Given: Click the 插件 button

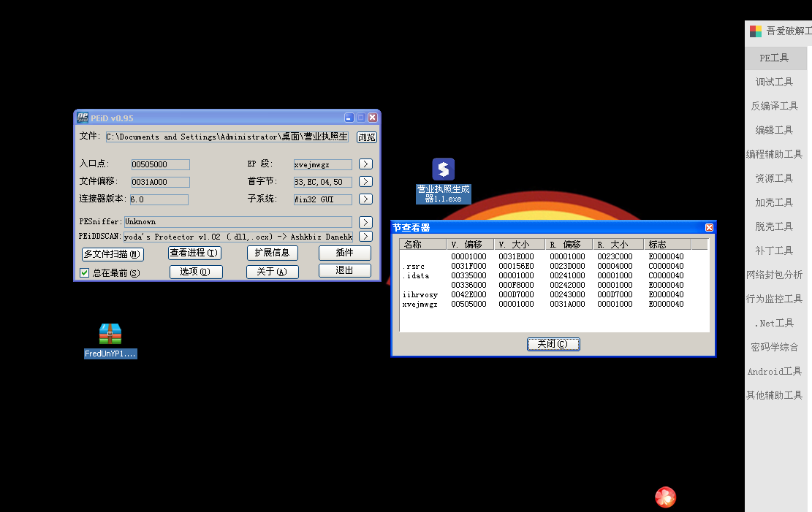Looking at the screenshot, I should (345, 253).
